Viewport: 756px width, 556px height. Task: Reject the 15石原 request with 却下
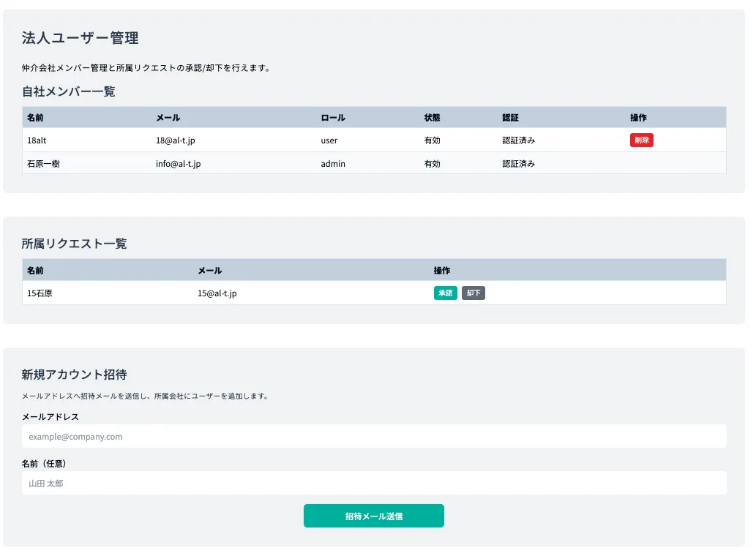[474, 293]
